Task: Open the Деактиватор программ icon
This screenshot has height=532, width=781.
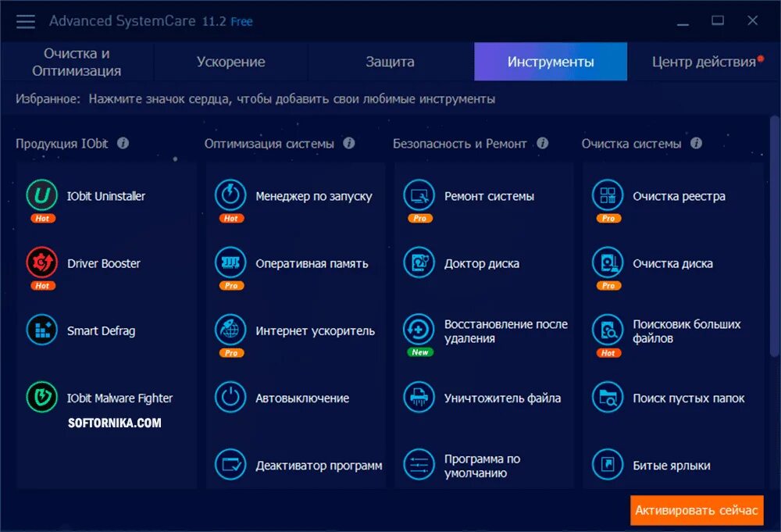Action: pyautogui.click(x=230, y=464)
